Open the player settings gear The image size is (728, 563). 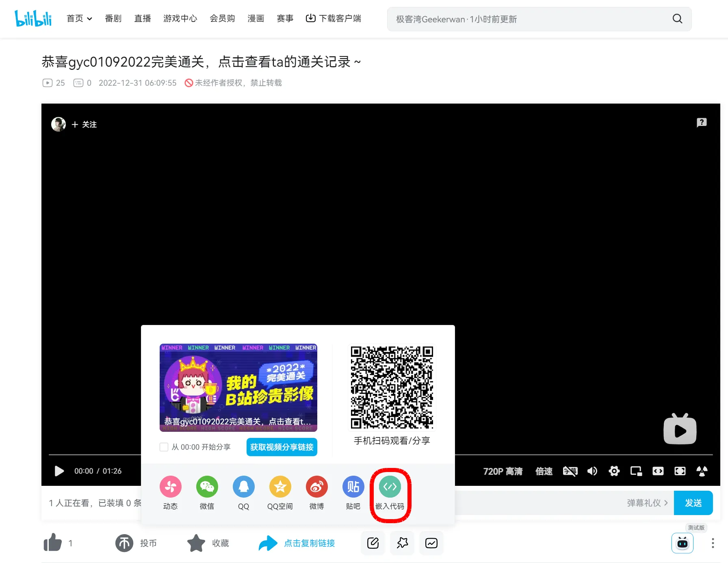[x=614, y=471]
